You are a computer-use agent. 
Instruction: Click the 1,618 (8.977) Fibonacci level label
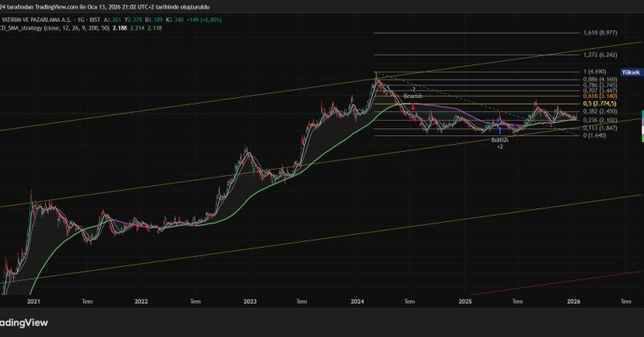pos(600,33)
